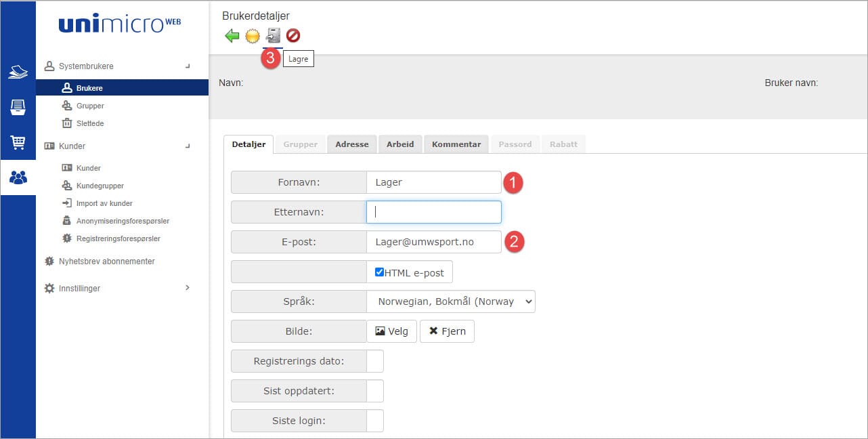Collapse the Systembrukere section
This screenshot has width=868, height=439.
(x=188, y=66)
